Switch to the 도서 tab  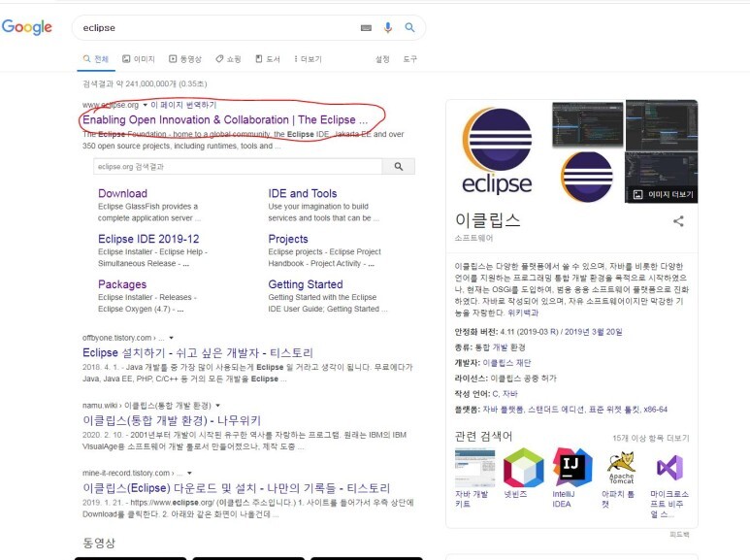(x=268, y=59)
